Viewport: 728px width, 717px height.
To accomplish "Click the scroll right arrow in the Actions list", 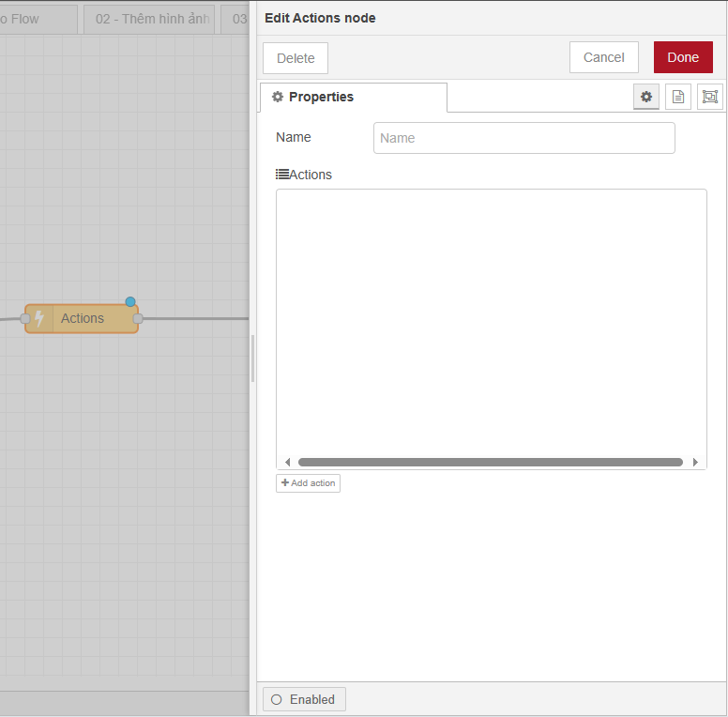I will tap(695, 462).
